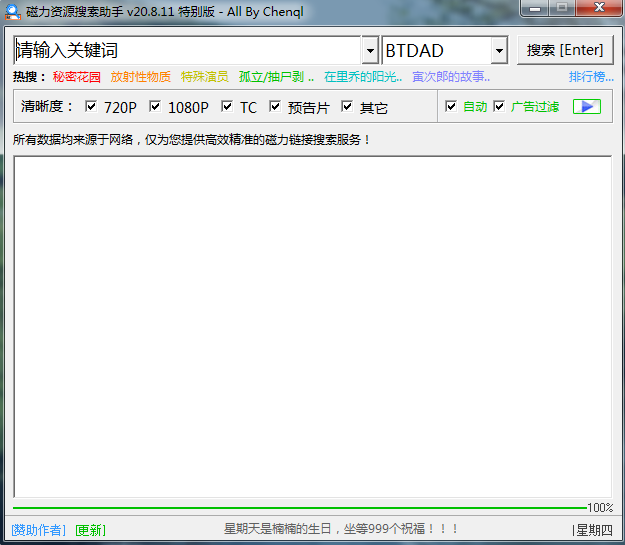Select hot search 孤立/抽尸剥
Screen dimensions: 625x545
(276, 77)
